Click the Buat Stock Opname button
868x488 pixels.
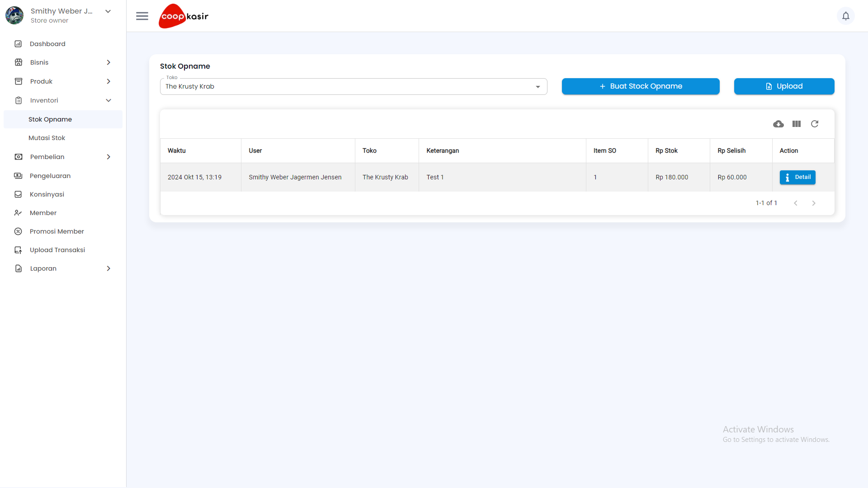[641, 86]
